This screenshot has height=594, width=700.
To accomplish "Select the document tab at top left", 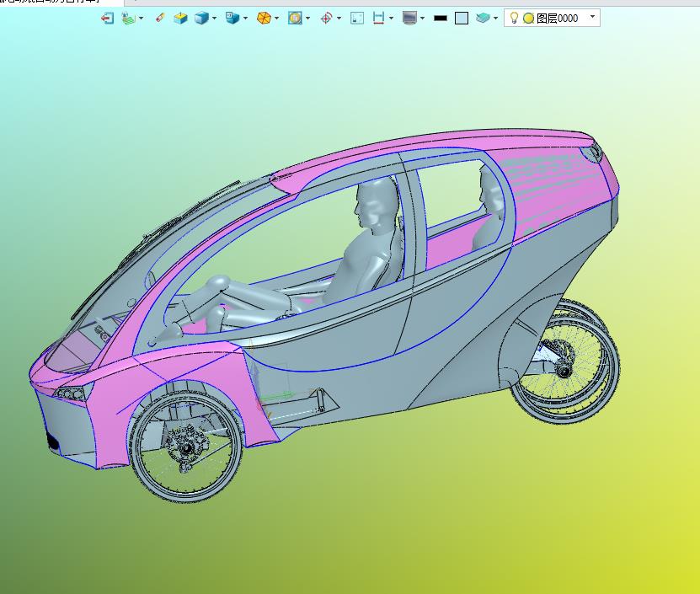I will coord(51,3).
